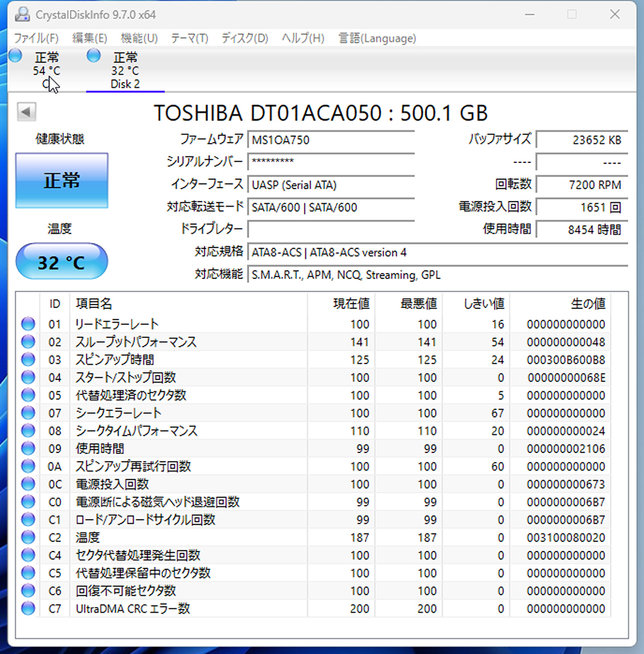
Task: Close the CrystalDiskInfo window
Action: tap(615, 14)
